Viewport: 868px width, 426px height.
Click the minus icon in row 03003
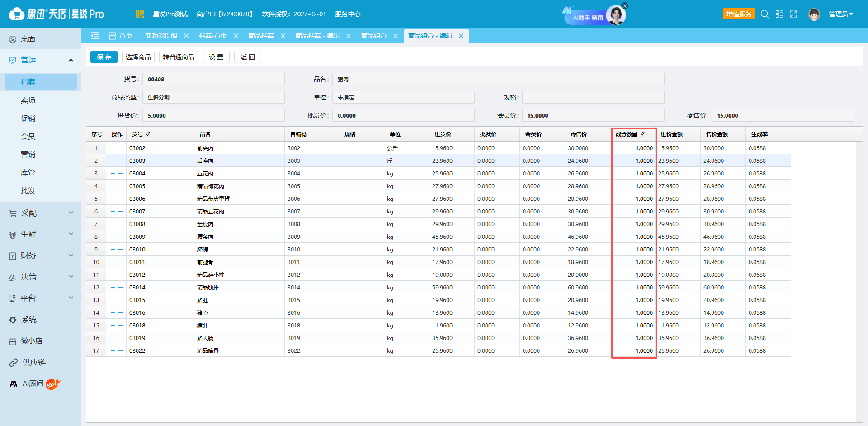(x=121, y=161)
